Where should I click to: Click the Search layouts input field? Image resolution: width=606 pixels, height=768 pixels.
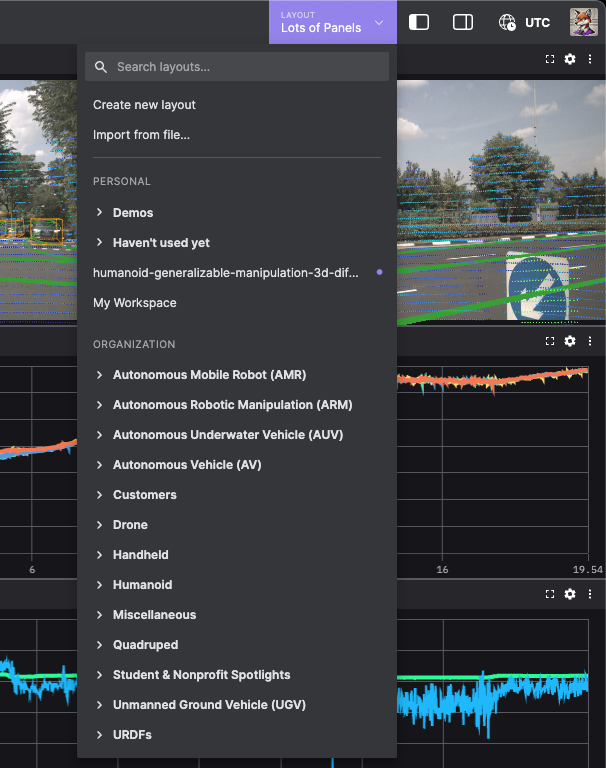tap(245, 67)
